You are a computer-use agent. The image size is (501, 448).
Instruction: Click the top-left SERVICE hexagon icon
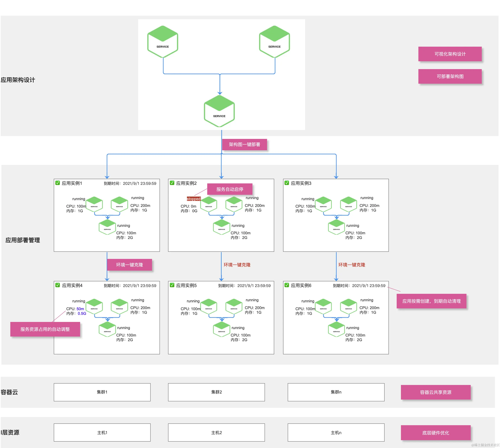pyautogui.click(x=163, y=42)
